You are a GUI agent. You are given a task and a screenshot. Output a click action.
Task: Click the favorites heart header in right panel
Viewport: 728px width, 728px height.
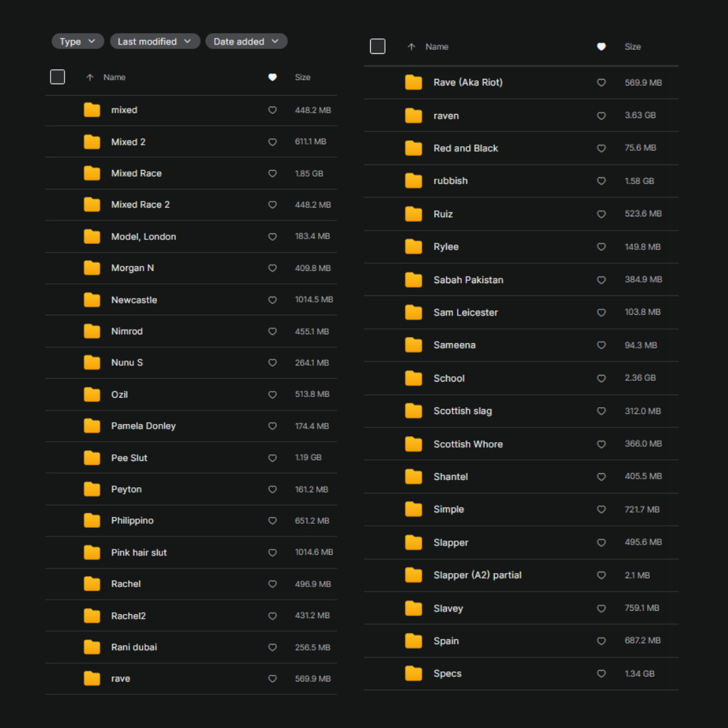tap(601, 47)
